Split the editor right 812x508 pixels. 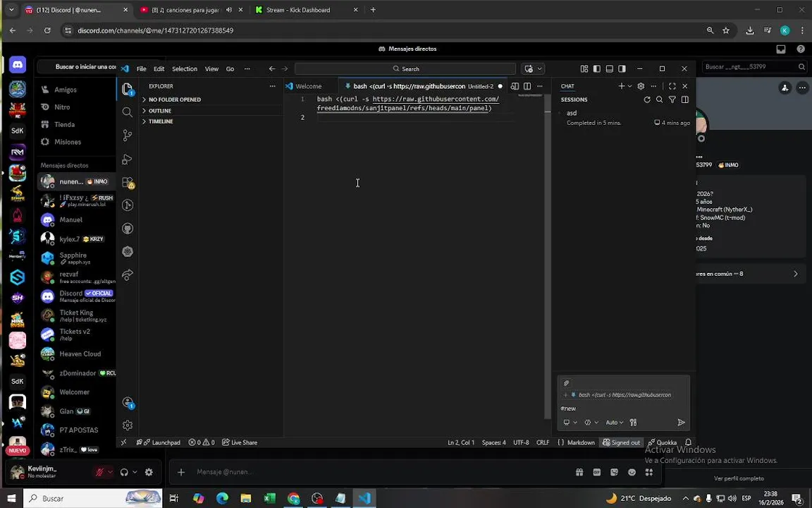coord(527,86)
